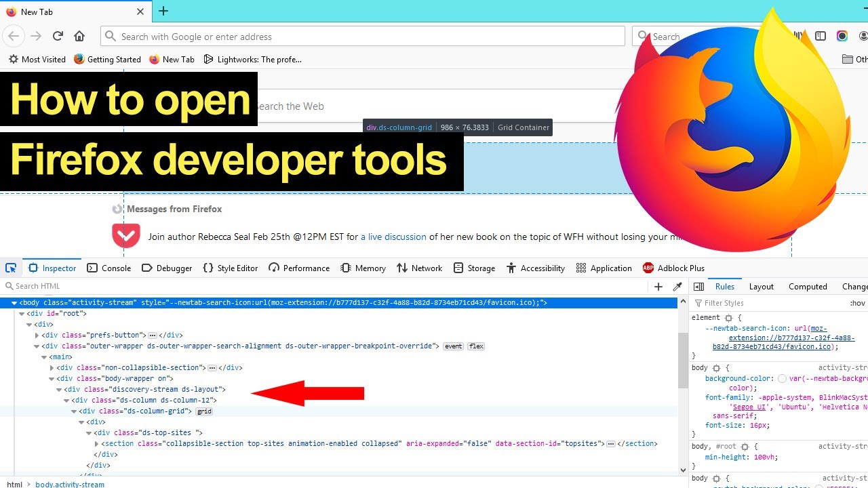Expand ellipsis inside prefs-button div
The image size is (868, 488).
[x=153, y=335]
